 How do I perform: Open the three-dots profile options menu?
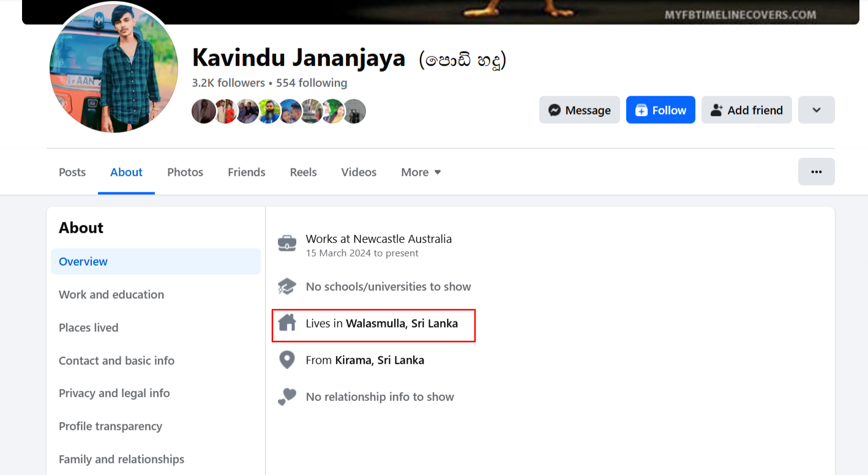click(x=817, y=172)
